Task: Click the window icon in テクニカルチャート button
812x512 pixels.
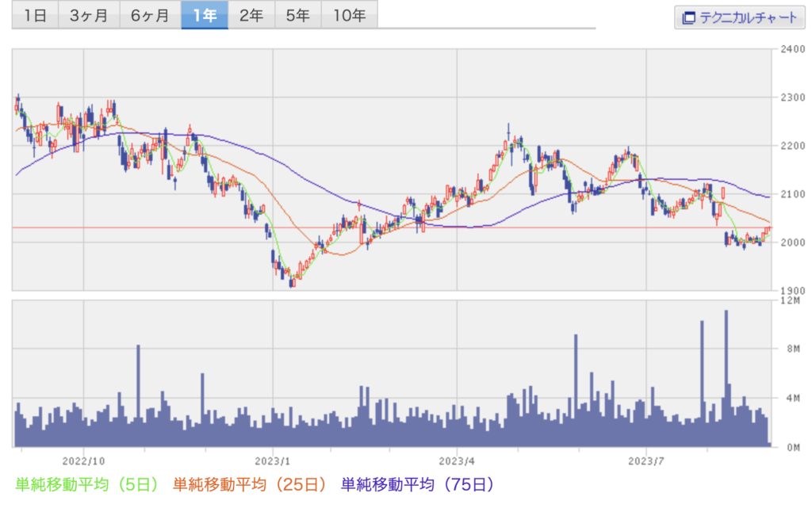Action: 688,17
